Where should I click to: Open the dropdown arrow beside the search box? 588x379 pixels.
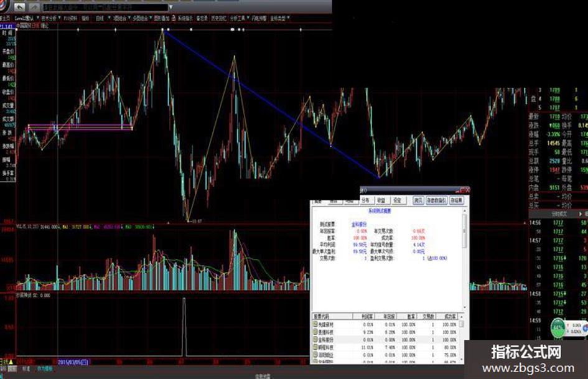(171, 7)
